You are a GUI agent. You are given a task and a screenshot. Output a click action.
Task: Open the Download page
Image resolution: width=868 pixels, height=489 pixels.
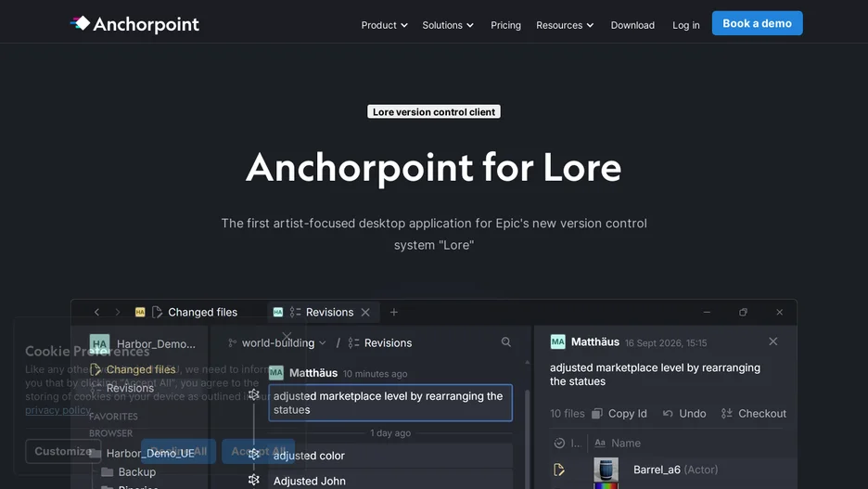632,25
